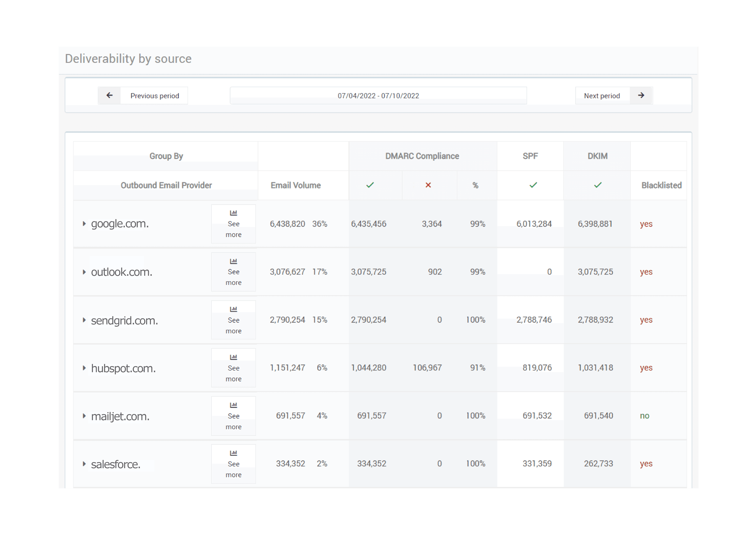Open See more chart for outlook.com.

[233, 272]
